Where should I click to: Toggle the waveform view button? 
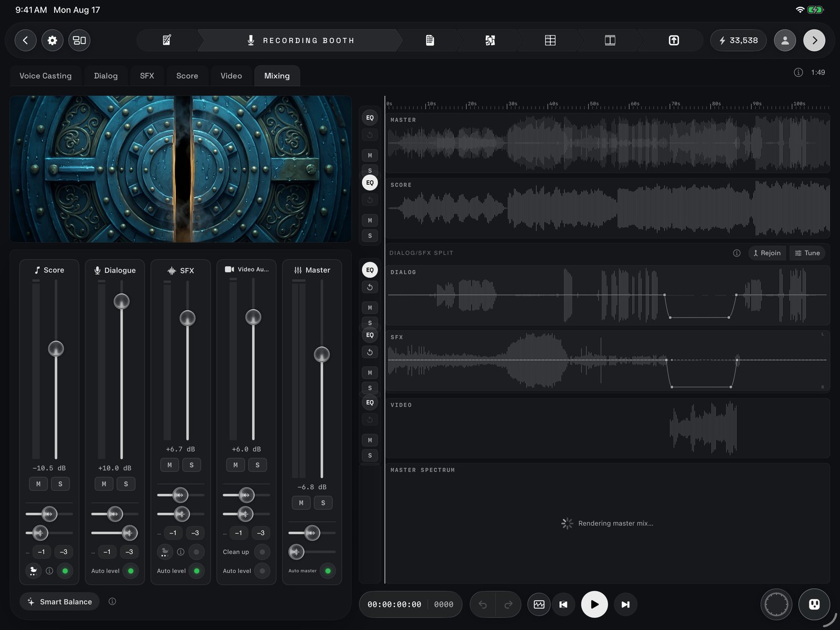click(539, 604)
